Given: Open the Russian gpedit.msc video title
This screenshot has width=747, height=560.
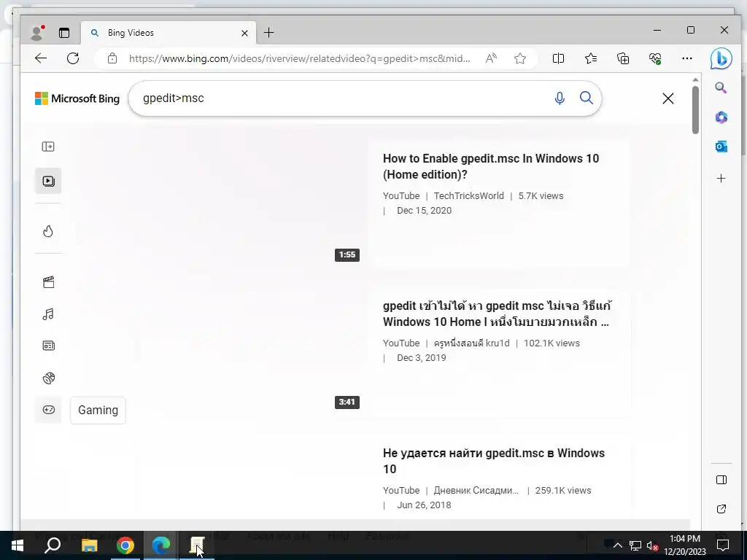Looking at the screenshot, I should (x=494, y=461).
